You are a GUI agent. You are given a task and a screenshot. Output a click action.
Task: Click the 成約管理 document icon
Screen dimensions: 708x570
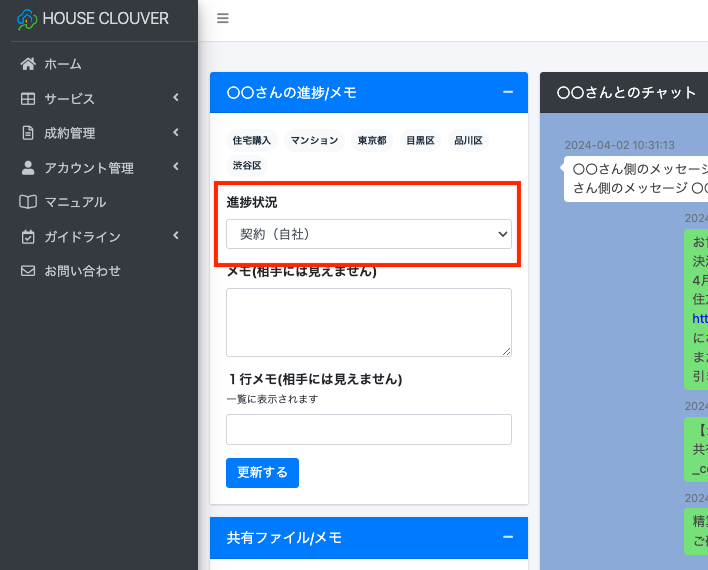(x=28, y=133)
